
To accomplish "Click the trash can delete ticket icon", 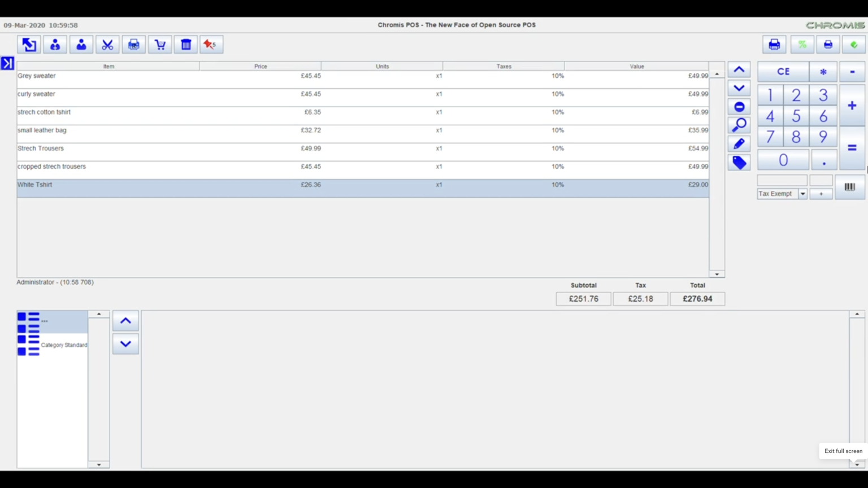I will click(x=186, y=45).
